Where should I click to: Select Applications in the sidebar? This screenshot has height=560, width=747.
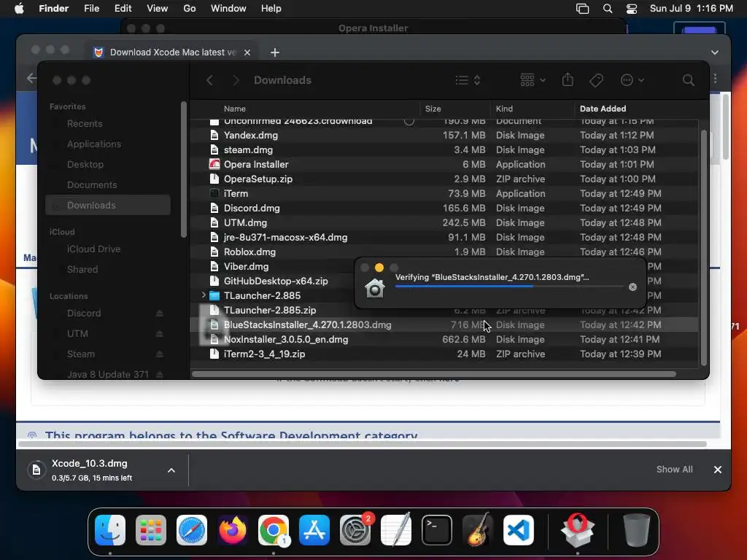[108, 144]
